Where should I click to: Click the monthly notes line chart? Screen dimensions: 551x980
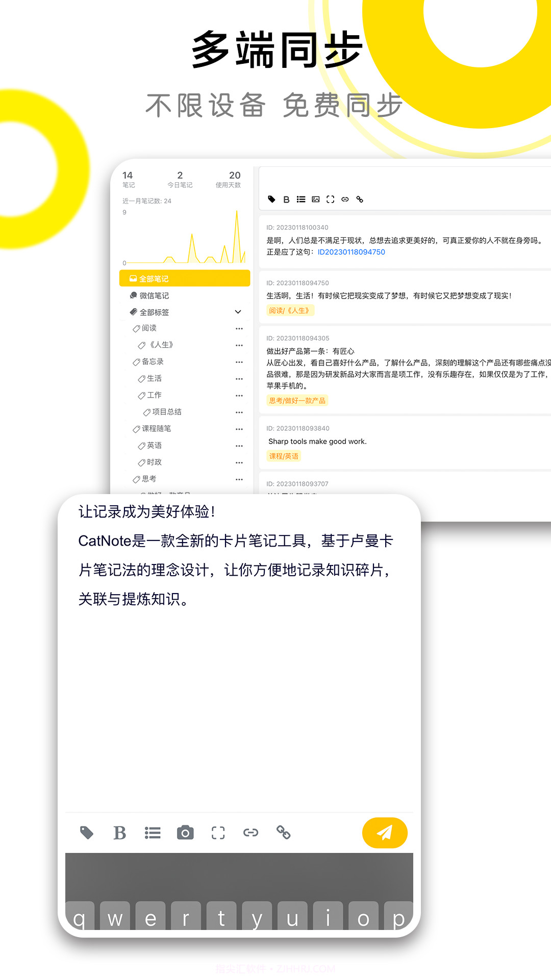click(x=185, y=237)
